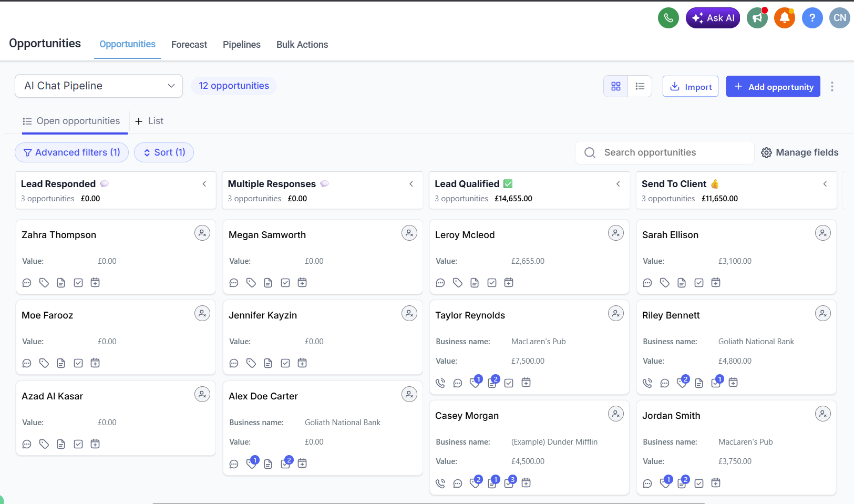Click calendar icon on Sarah Ellison card
The width and height of the screenshot is (854, 504).
716,283
